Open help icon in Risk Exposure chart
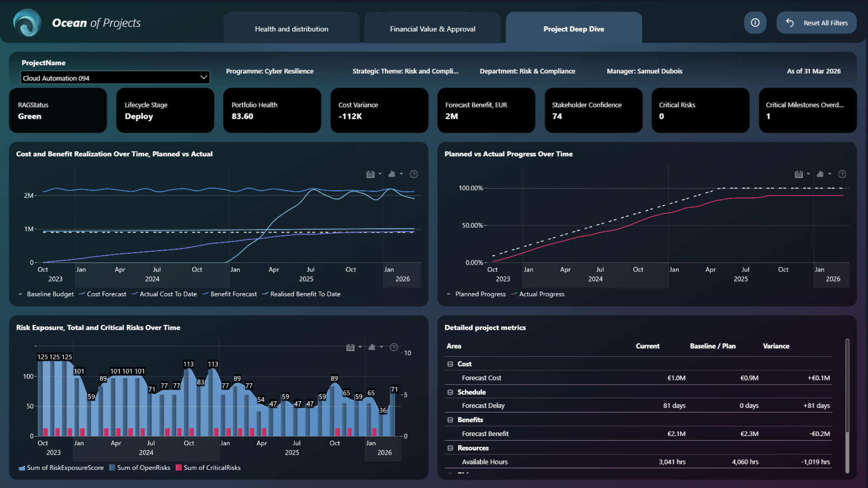Image resolution: width=868 pixels, height=488 pixels. [x=394, y=347]
